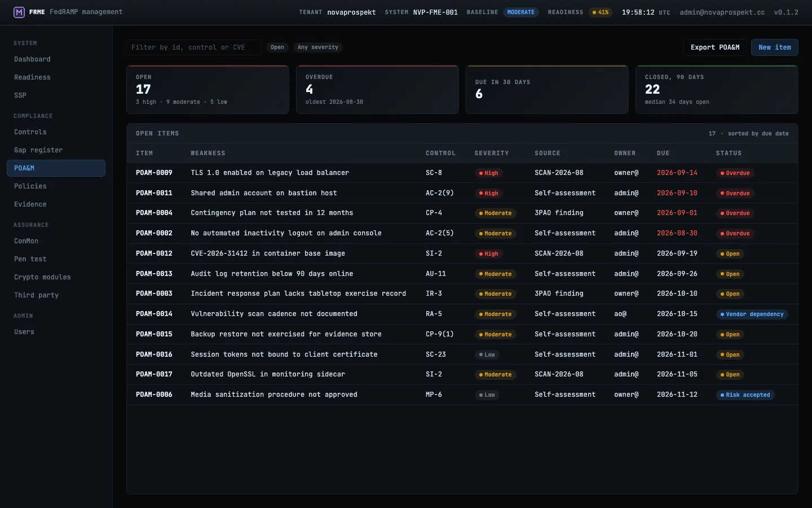Viewport: 812px width, 508px height.
Task: Click the 41% readiness indicator
Action: [601, 12]
